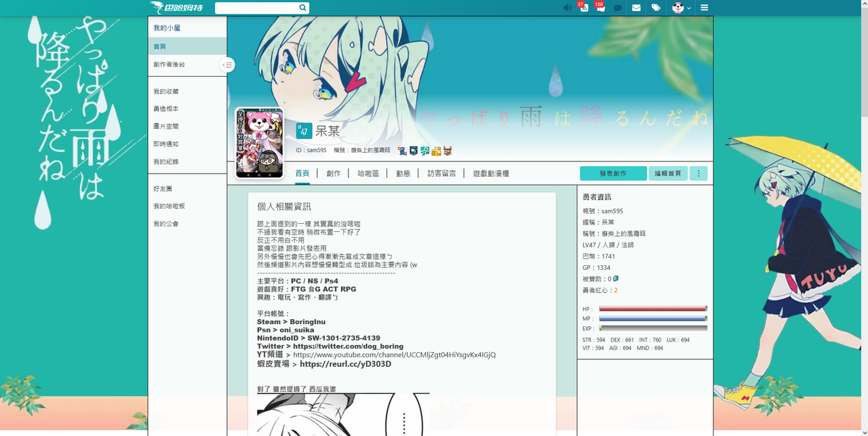Collapse the left sidebar with round toggle
Viewport: 868px width, 436px height.
(228, 65)
